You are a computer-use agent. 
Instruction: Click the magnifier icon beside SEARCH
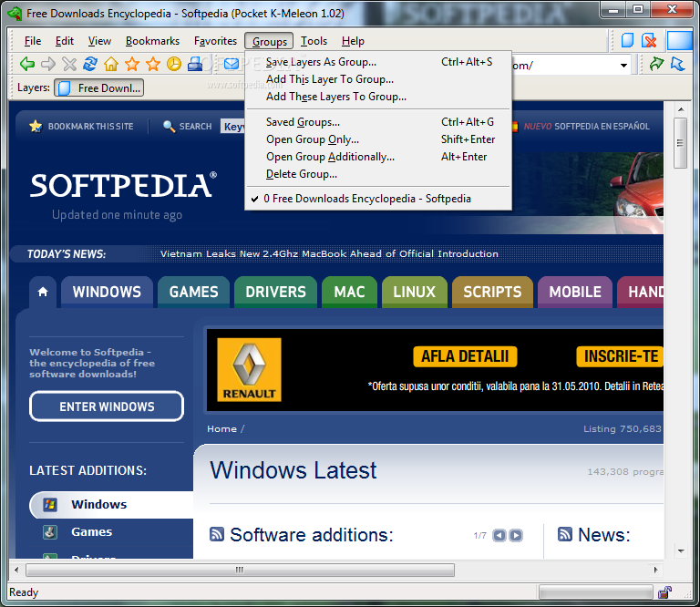click(x=169, y=127)
